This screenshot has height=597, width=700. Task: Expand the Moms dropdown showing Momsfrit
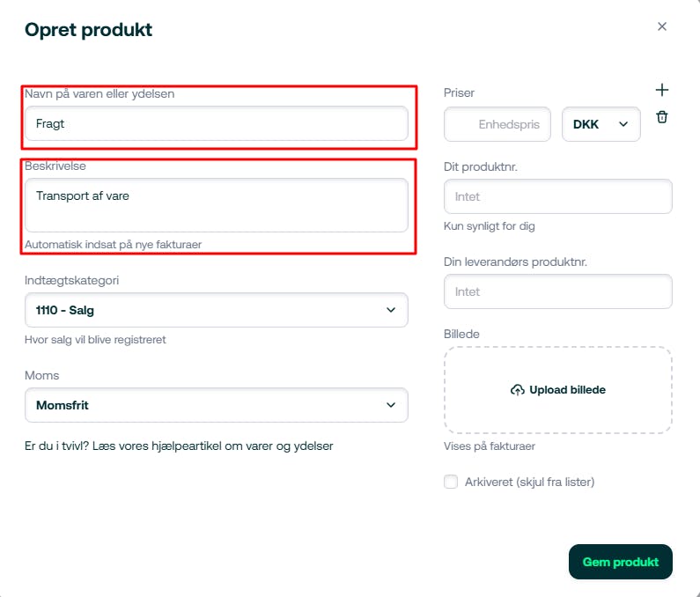(216, 405)
